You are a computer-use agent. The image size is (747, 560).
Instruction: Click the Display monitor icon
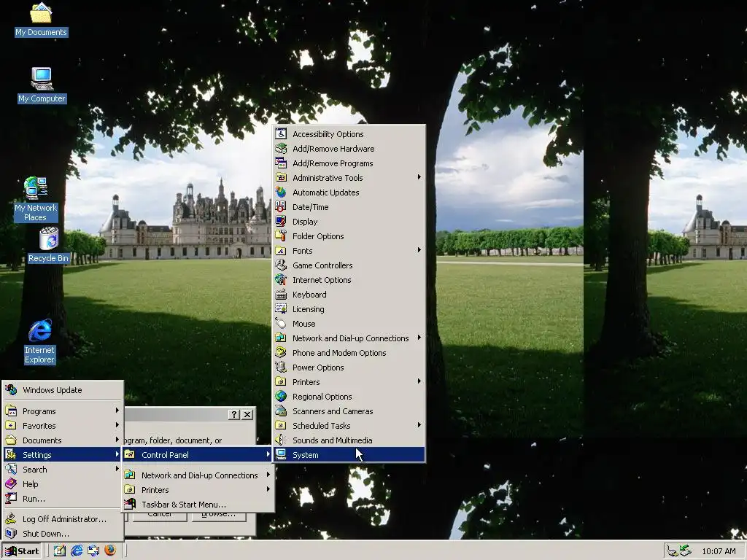pyautogui.click(x=281, y=222)
